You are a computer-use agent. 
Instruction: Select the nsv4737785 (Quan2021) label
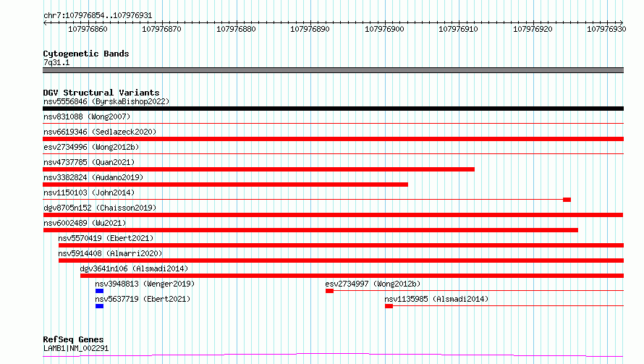(x=89, y=162)
